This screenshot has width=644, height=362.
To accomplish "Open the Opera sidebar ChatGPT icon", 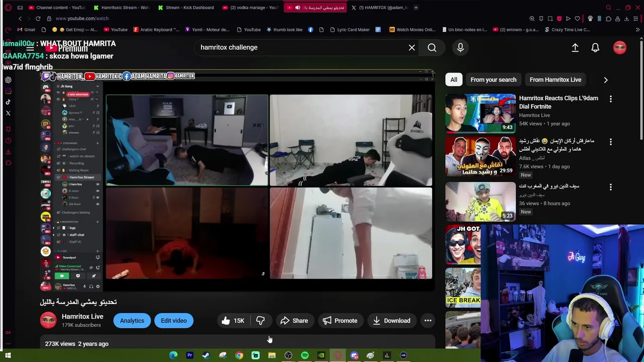I will pyautogui.click(x=8, y=80).
